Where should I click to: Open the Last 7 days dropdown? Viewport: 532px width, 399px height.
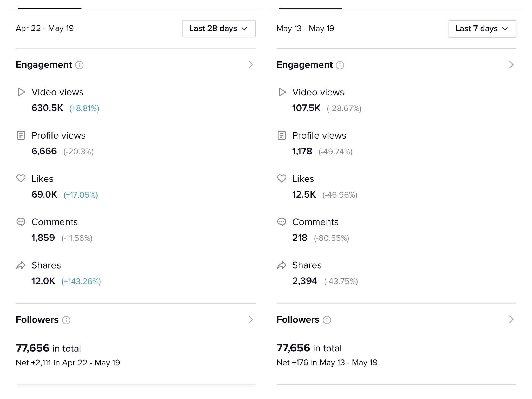coord(482,29)
